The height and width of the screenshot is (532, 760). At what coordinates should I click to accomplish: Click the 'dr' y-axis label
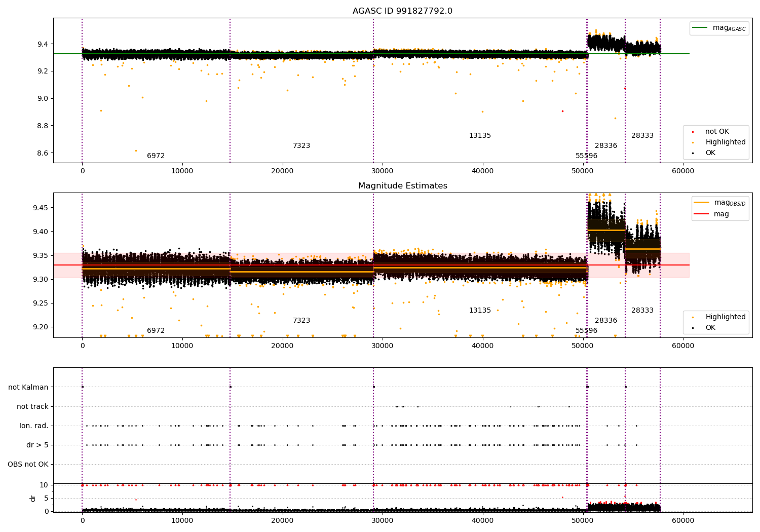pyautogui.click(x=33, y=498)
